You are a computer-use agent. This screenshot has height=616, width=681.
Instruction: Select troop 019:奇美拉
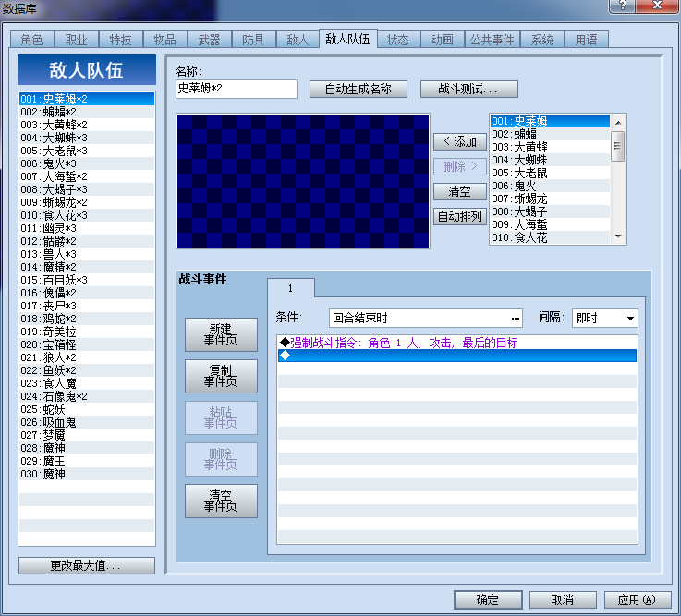(x=87, y=332)
